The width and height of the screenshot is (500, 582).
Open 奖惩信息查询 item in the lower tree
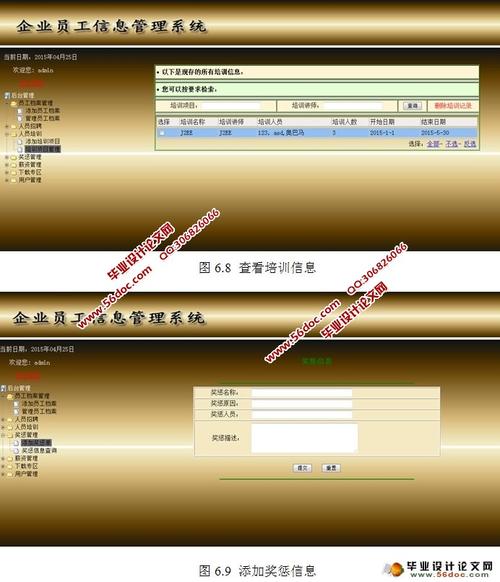[39, 451]
